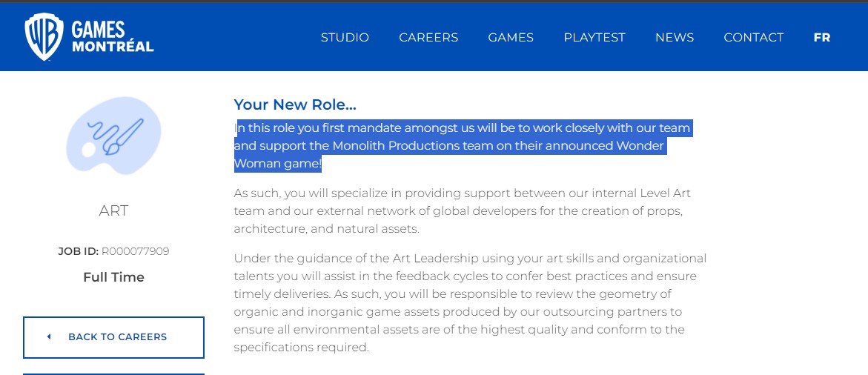Click the Your New Role heading
The image size is (868, 375).
coord(295,104)
